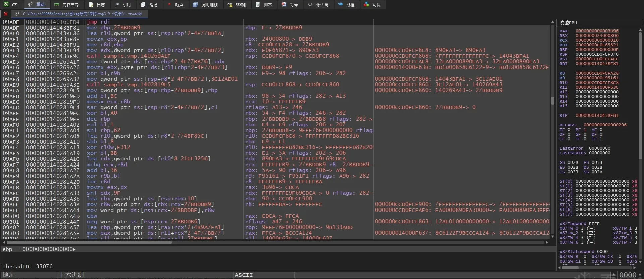
Task: Click the ZF flag value
Action: point(569,129)
